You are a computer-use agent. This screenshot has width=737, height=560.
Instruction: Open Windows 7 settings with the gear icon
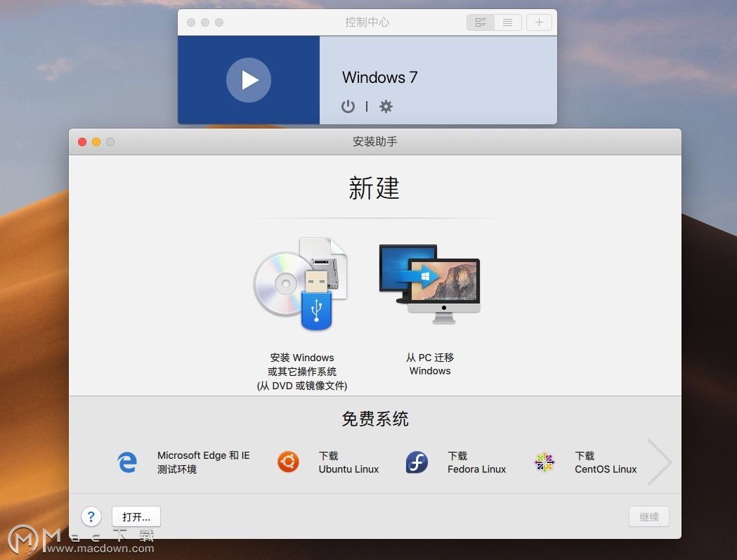click(x=385, y=106)
